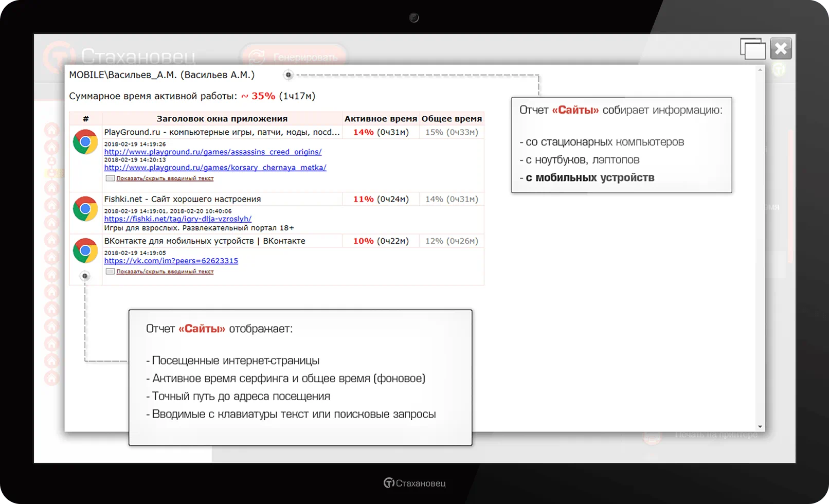This screenshot has height=504, width=829.
Task: Click the 'Fishki.net - Сайт хорошего настроения' title
Action: click(x=183, y=199)
